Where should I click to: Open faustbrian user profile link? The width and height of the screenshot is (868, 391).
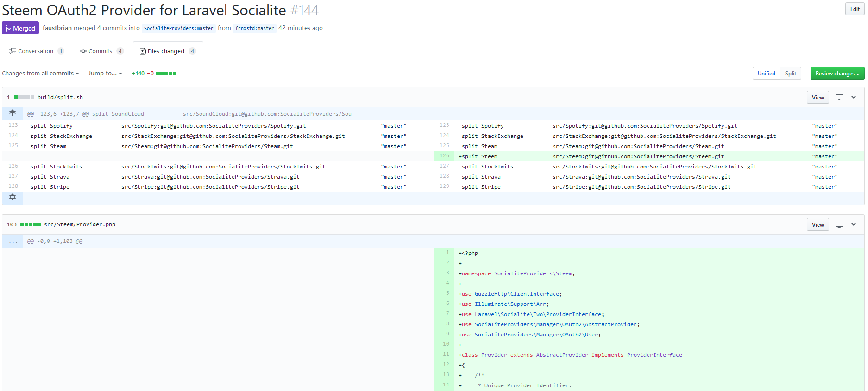coord(57,28)
